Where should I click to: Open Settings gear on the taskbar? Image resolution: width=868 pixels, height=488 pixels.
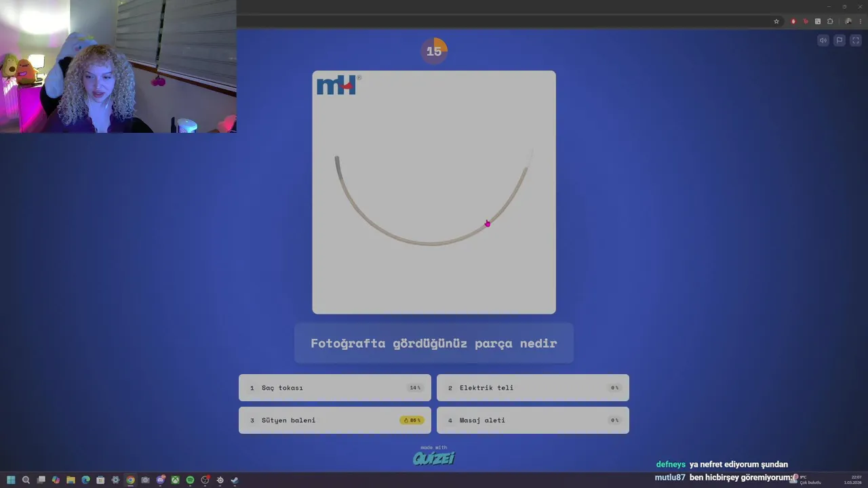coord(115,480)
